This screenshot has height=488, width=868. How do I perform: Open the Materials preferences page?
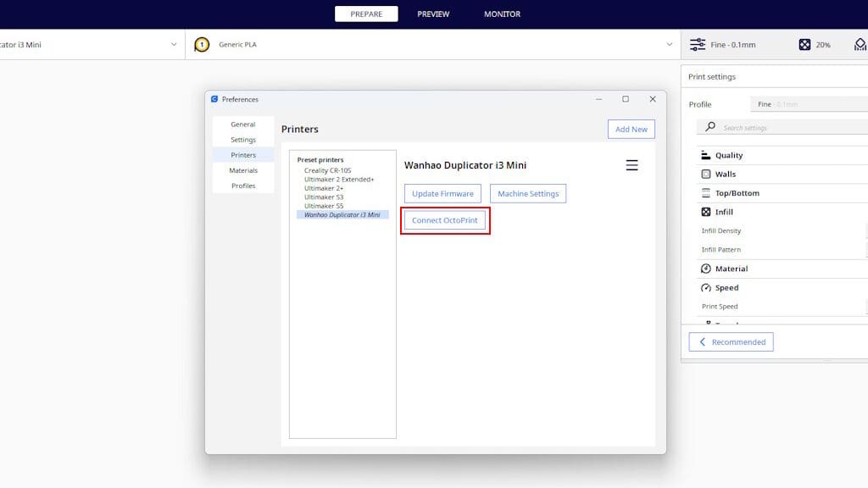click(x=243, y=170)
